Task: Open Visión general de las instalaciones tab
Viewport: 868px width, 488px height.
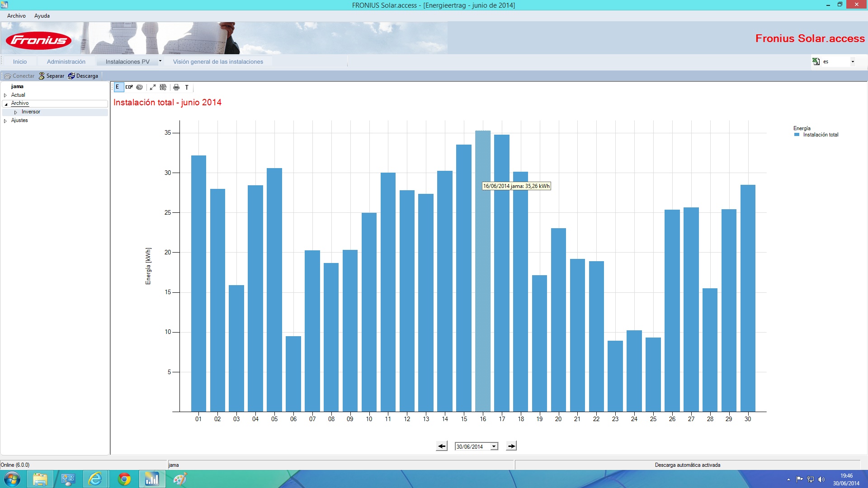Action: click(x=218, y=61)
